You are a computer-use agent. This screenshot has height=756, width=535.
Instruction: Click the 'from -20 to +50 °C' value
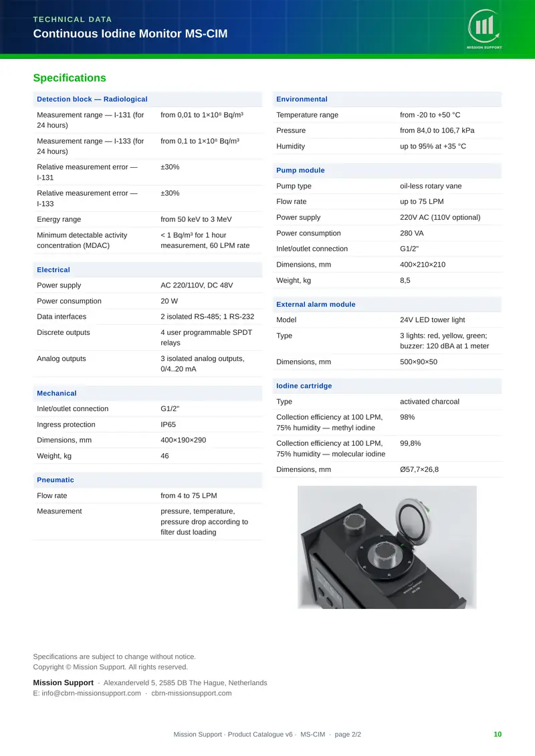[x=430, y=115]
